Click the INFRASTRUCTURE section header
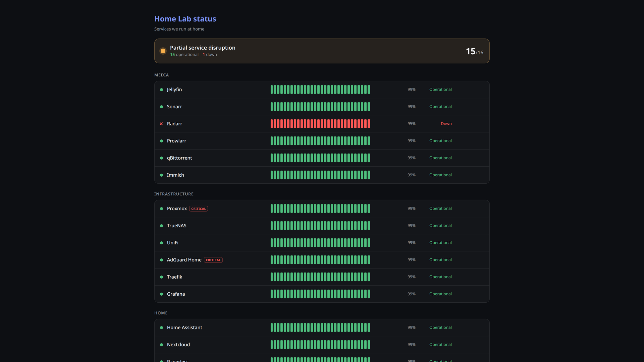Viewport: 644px width, 362px height. (x=174, y=194)
